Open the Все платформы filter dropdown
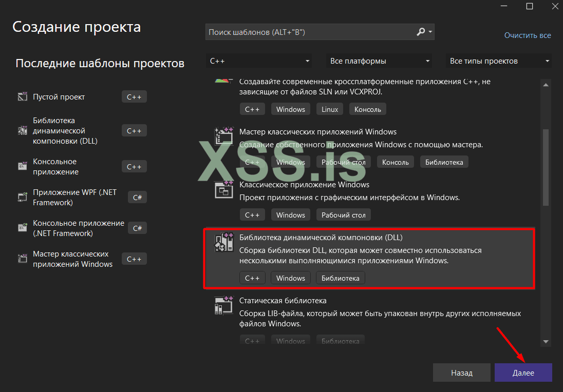This screenshot has width=563, height=392. (379, 61)
